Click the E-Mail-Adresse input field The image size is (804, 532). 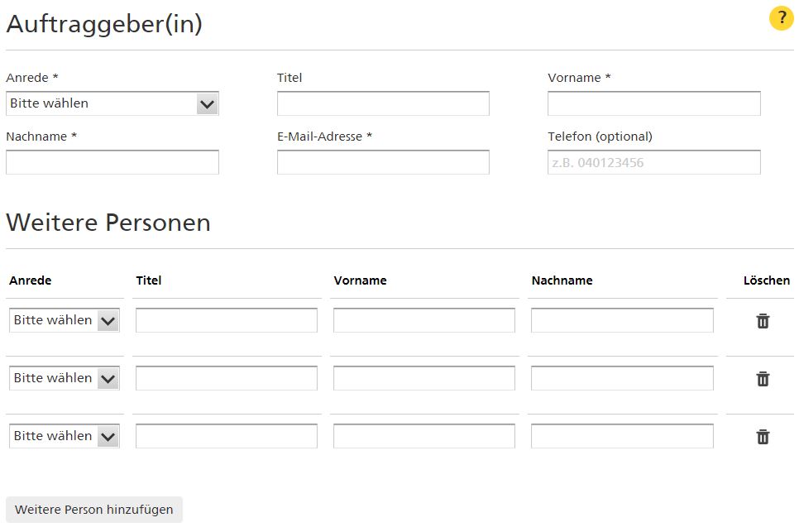tap(383, 162)
